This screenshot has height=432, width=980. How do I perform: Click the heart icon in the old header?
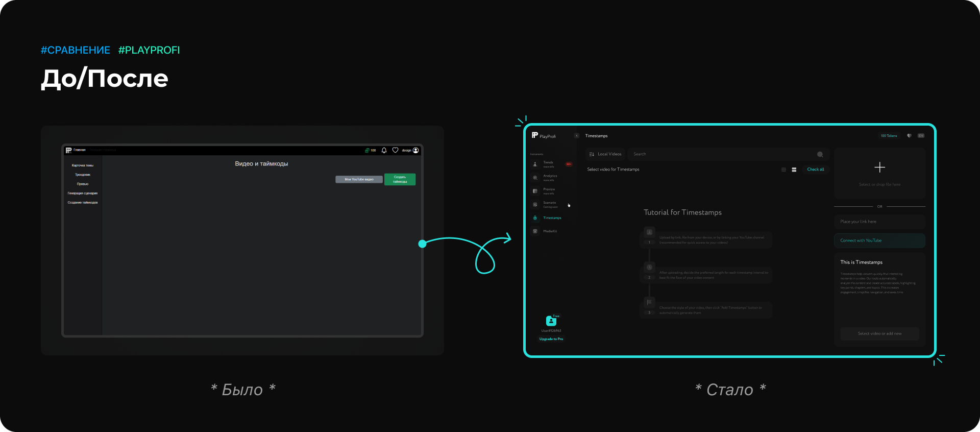pyautogui.click(x=395, y=150)
